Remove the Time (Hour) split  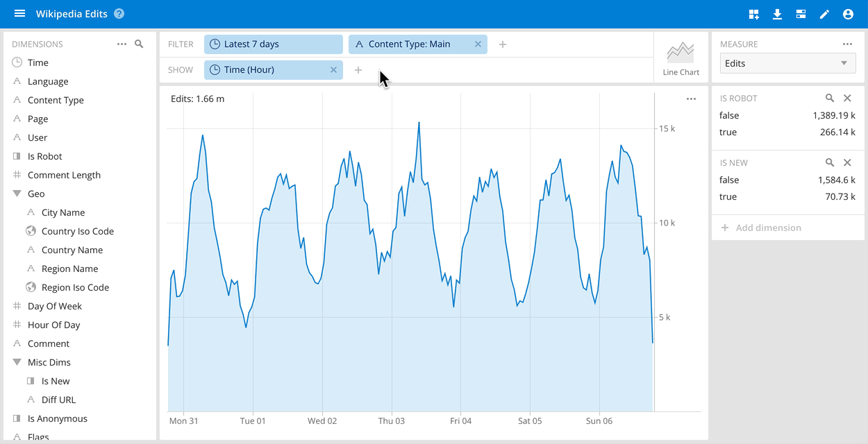(333, 70)
